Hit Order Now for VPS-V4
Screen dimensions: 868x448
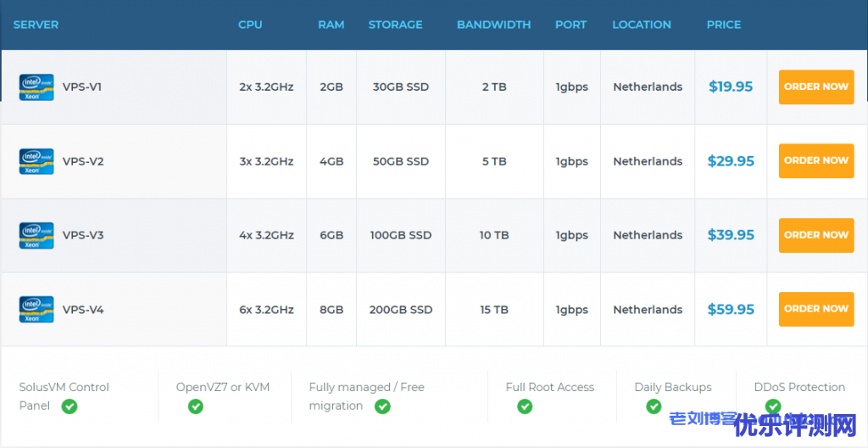pyautogui.click(x=815, y=309)
